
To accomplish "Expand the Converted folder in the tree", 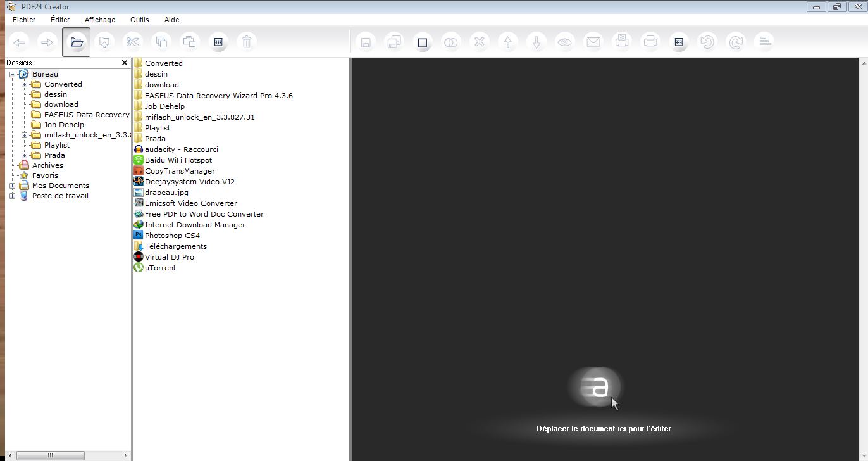I will [24, 84].
